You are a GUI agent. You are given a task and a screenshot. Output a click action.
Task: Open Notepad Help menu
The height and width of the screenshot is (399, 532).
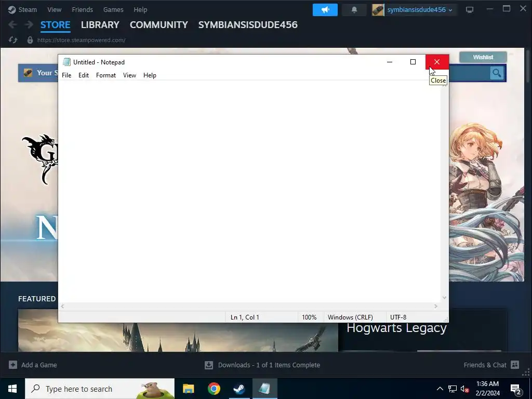tap(150, 75)
